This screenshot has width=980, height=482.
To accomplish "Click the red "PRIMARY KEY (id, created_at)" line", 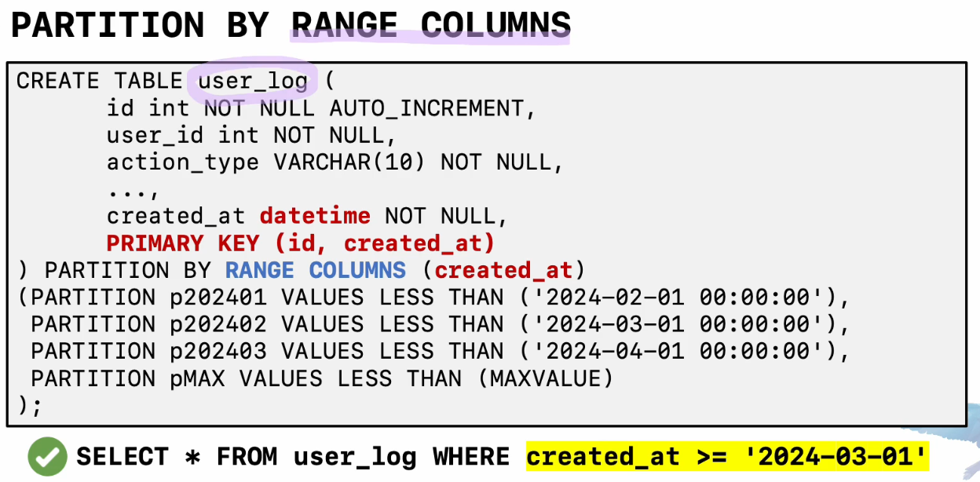I will (x=301, y=243).
